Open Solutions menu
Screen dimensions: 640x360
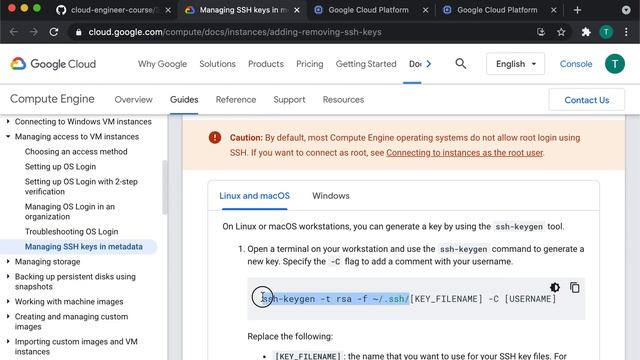(x=218, y=64)
